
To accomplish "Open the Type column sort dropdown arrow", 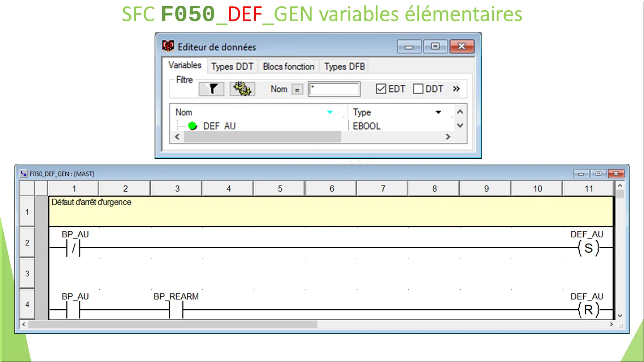I will 438,112.
